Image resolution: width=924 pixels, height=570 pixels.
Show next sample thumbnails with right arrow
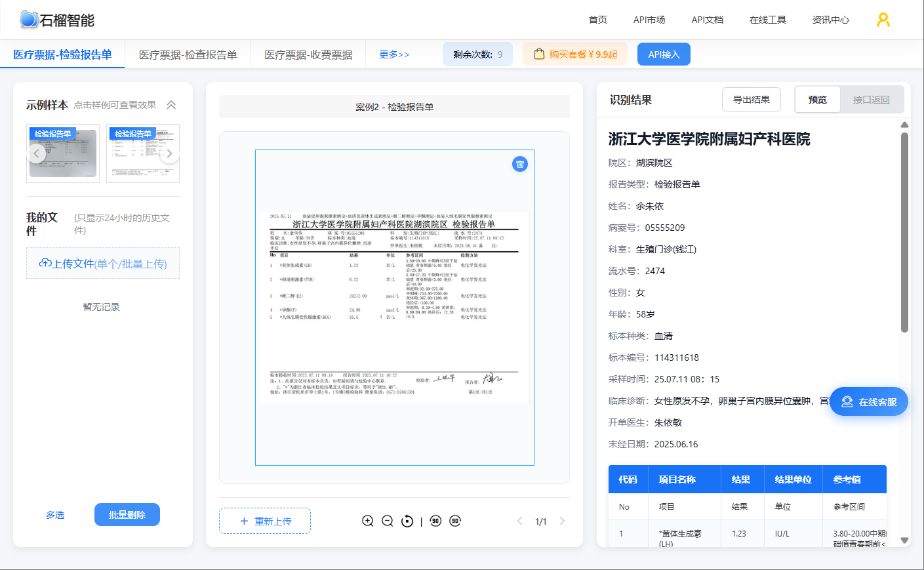(169, 153)
